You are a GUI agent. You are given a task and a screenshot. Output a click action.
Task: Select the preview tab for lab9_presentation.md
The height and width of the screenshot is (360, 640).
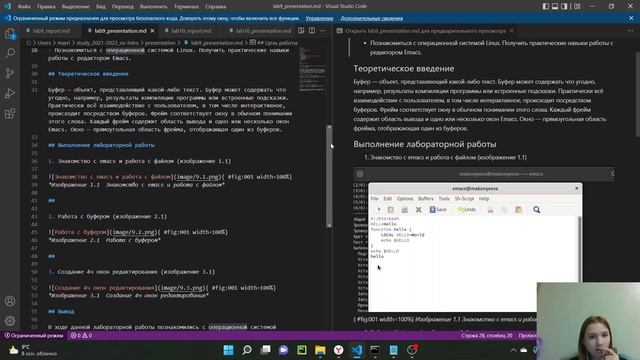(425, 31)
